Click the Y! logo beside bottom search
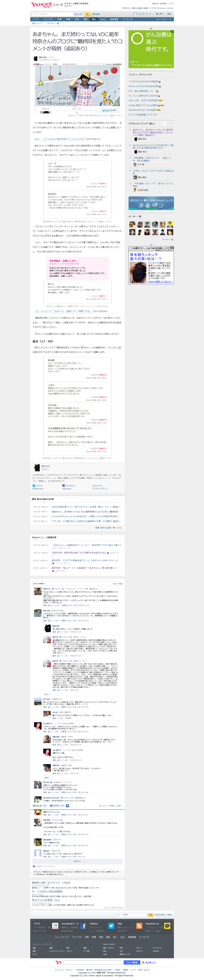Viewport: 204px width, 980px height. [x=59, y=962]
